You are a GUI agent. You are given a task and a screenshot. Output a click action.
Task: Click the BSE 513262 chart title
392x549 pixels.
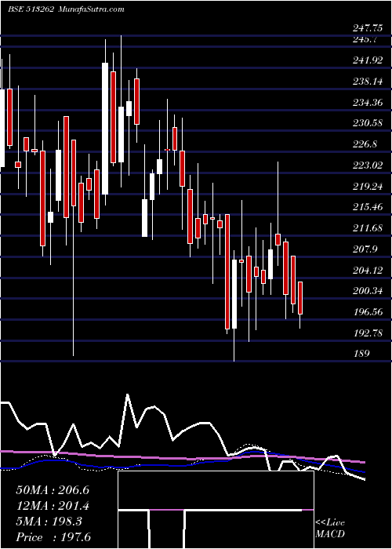[31, 9]
